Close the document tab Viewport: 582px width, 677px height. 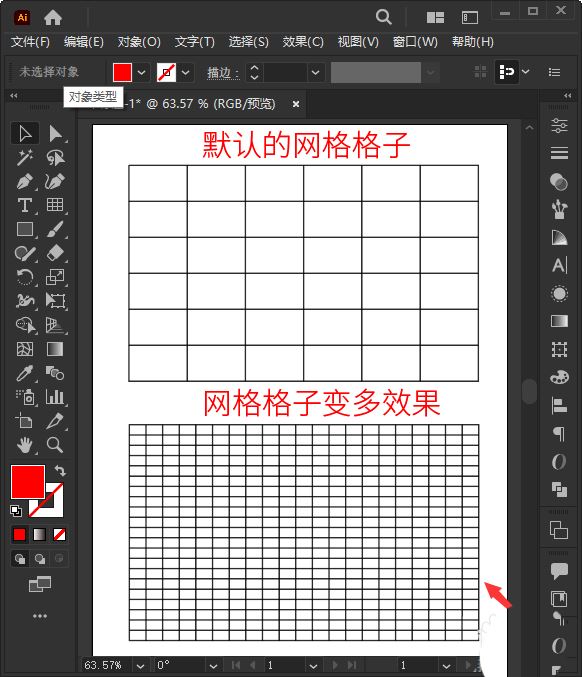296,104
